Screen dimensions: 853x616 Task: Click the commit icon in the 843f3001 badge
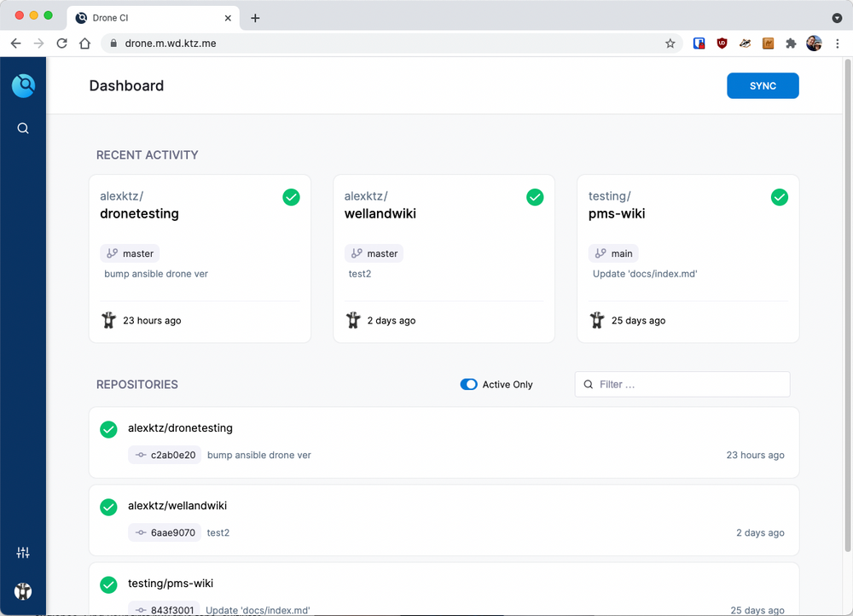139,610
